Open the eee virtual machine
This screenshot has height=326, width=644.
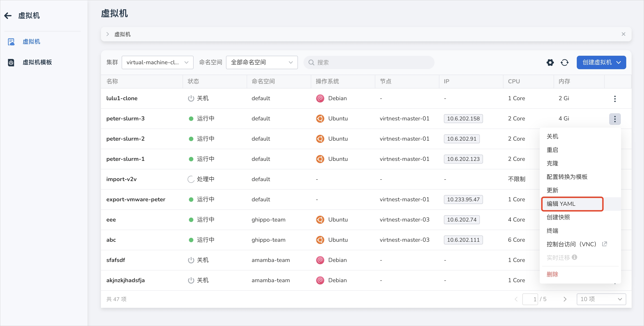tap(111, 220)
